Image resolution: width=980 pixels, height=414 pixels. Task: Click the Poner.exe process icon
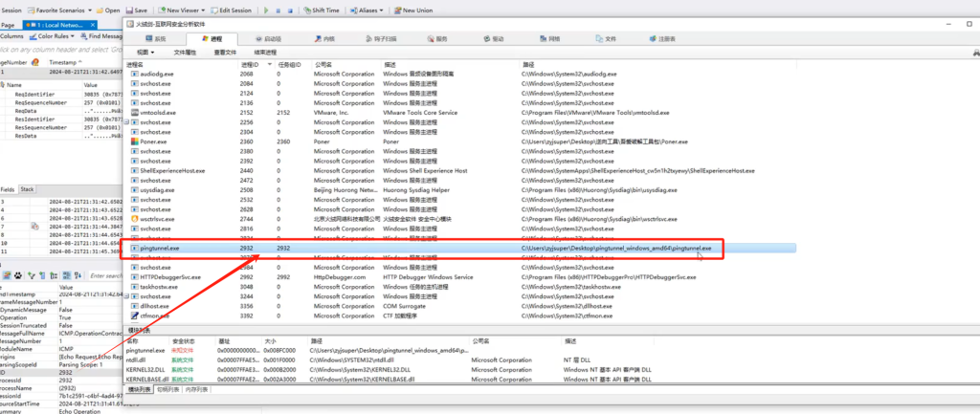[x=134, y=142]
